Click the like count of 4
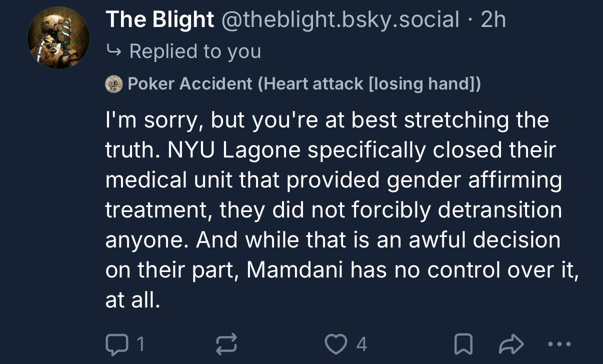 (361, 343)
